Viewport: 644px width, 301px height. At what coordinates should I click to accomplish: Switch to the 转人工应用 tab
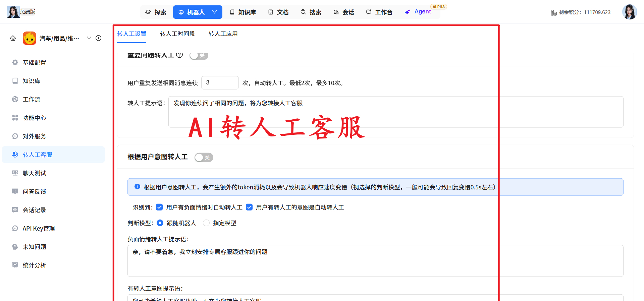tap(223, 34)
